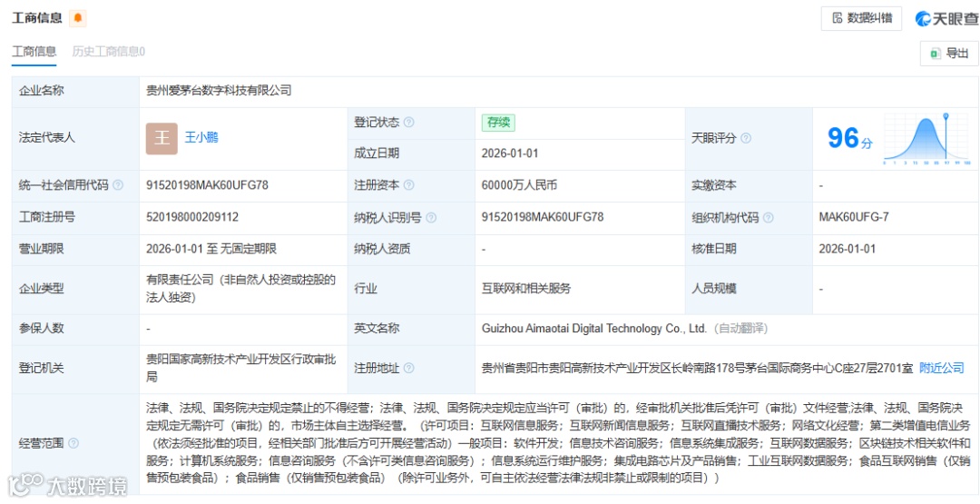Click help icon next to 天眼评分
The height and width of the screenshot is (504, 980).
pos(746,138)
